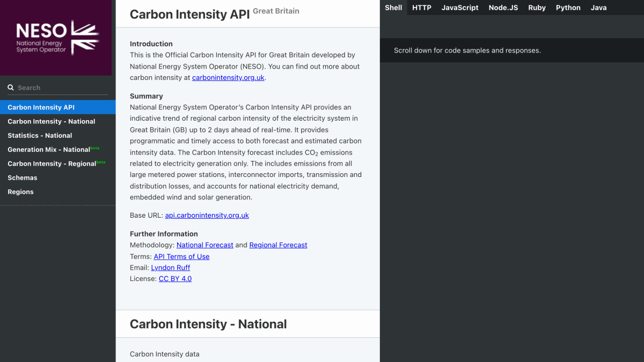
Task: Go to Regions section in sidebar
Action: coord(57,191)
